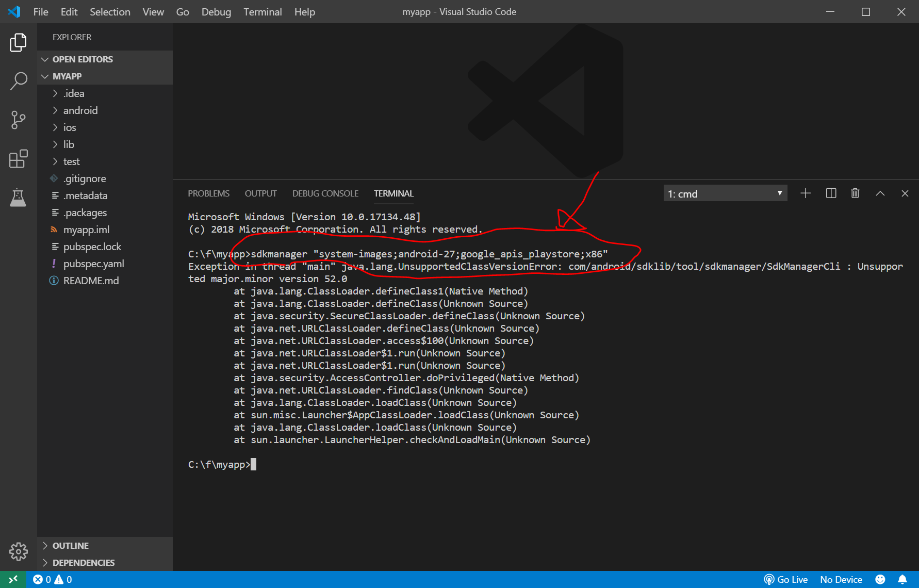Open pubspec.lock file
This screenshot has height=588, width=919.
(105, 247)
